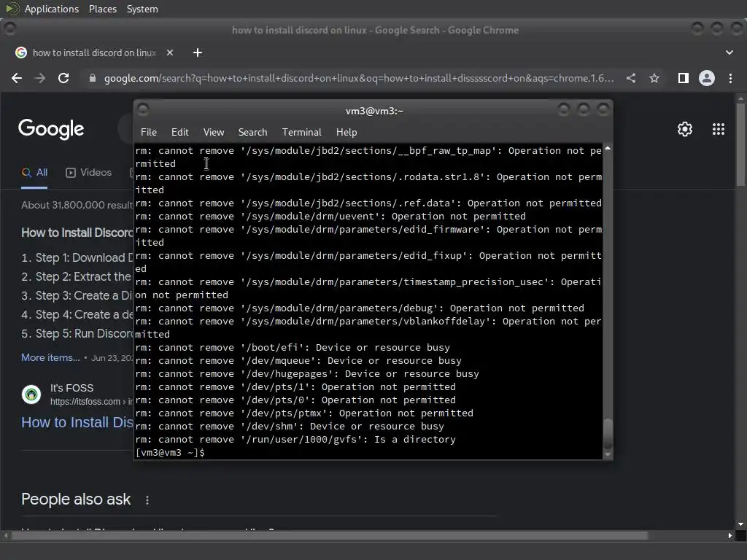Click the 'More items...' link
This screenshot has height=560, width=747.
[50, 357]
